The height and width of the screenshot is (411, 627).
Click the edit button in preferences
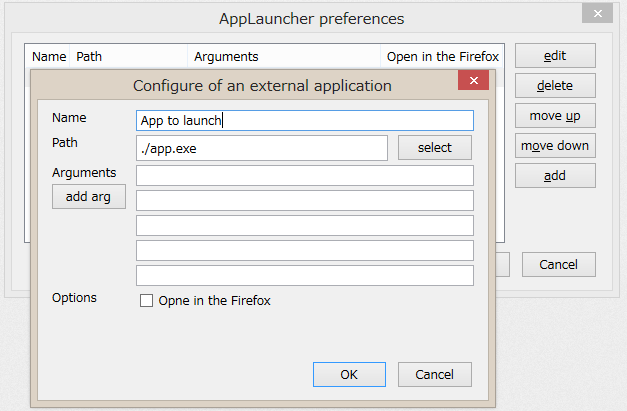[555, 56]
